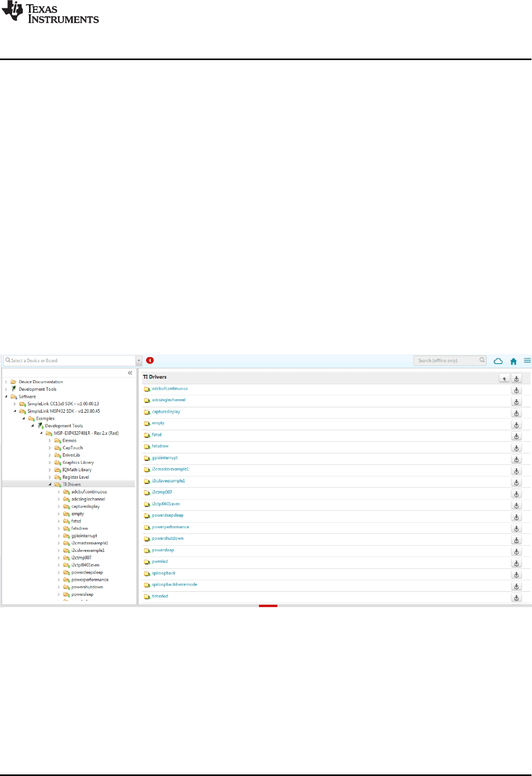Click the up-arrow button in TI Drivers header
The height and width of the screenshot is (776, 532).
tap(505, 378)
